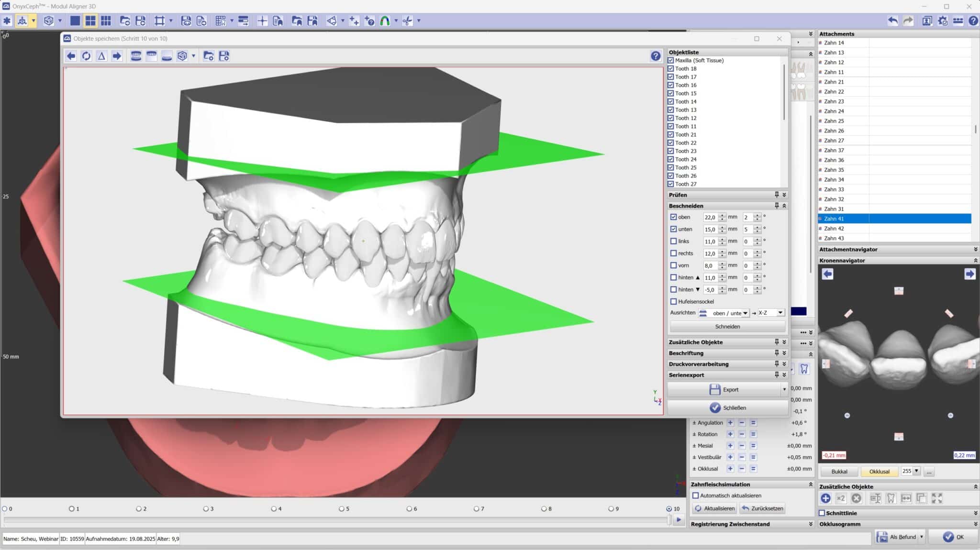The width and height of the screenshot is (980, 550).
Task: Show lower jaw only icon
Action: click(x=167, y=56)
